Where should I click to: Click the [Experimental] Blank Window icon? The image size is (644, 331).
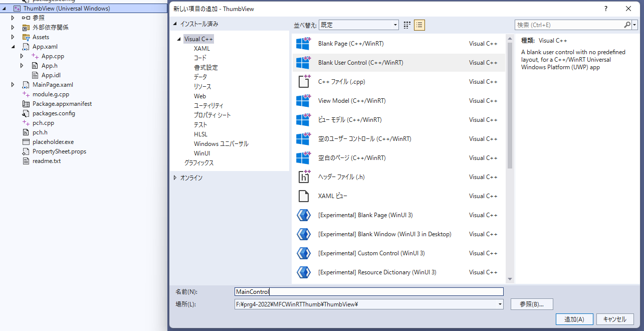[x=304, y=234]
